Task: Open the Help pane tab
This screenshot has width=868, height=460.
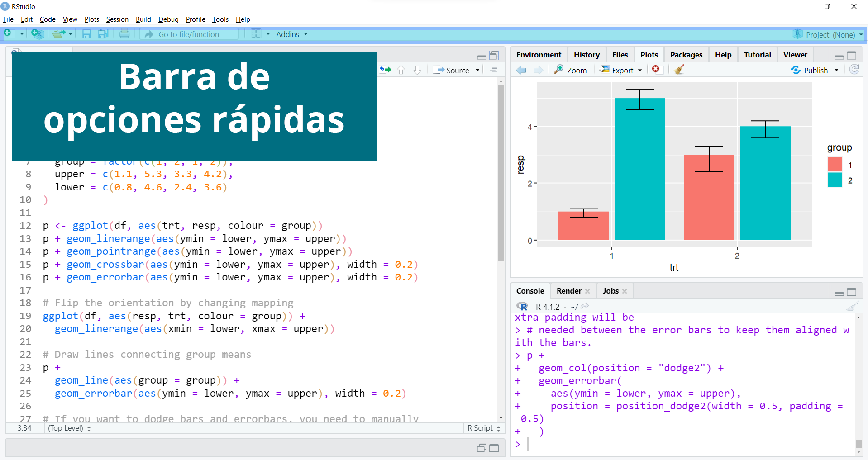Action: coord(723,55)
